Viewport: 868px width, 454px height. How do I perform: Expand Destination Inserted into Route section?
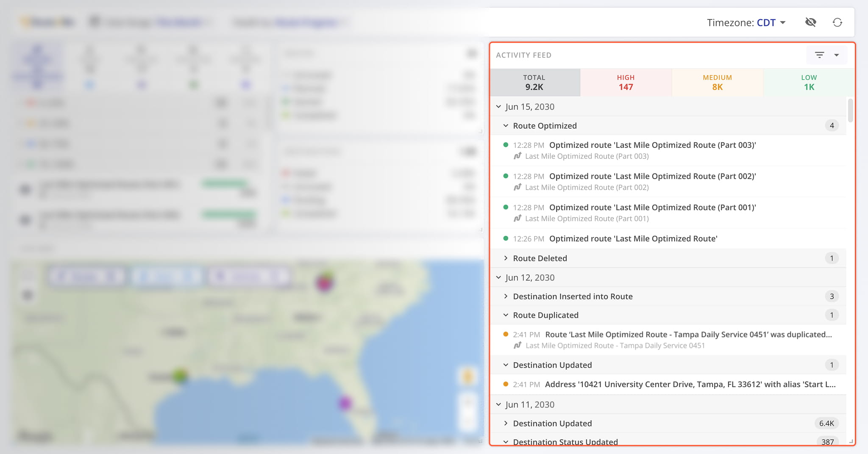pyautogui.click(x=506, y=296)
